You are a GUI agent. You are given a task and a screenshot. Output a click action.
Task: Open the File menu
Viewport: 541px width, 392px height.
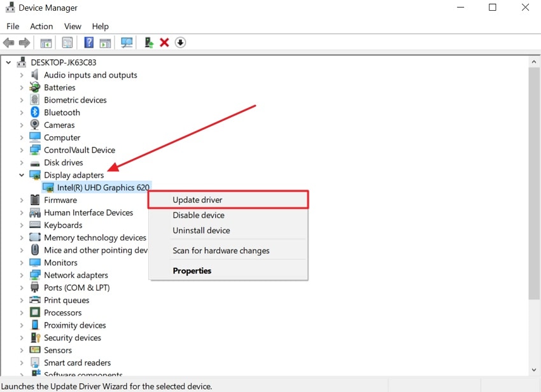point(13,26)
